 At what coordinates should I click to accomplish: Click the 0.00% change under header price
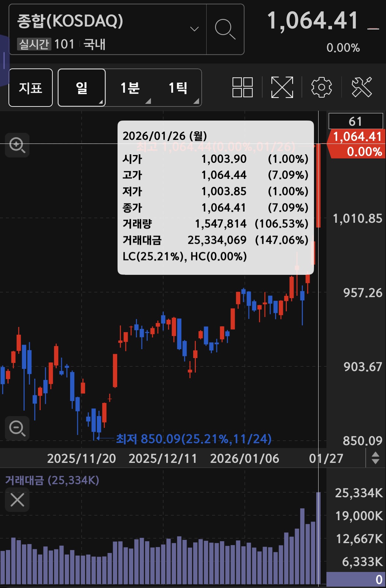(x=343, y=47)
